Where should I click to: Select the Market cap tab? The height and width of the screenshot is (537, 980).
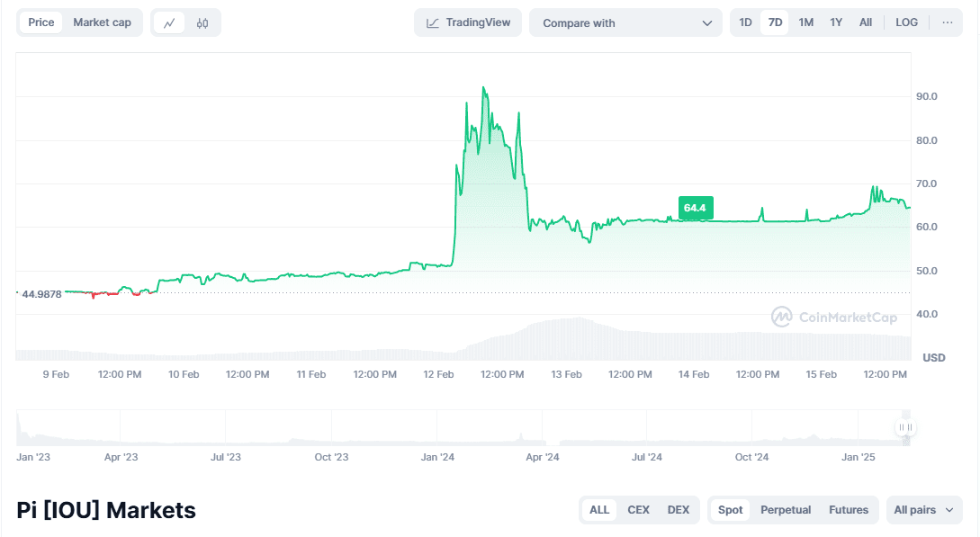click(x=102, y=22)
